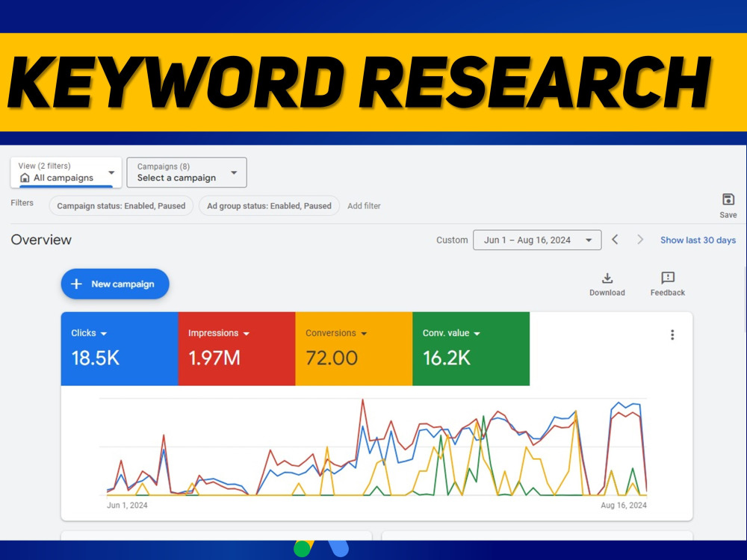Click the Aug 16, 2024 axis label
The height and width of the screenshot is (560, 747).
tap(624, 505)
